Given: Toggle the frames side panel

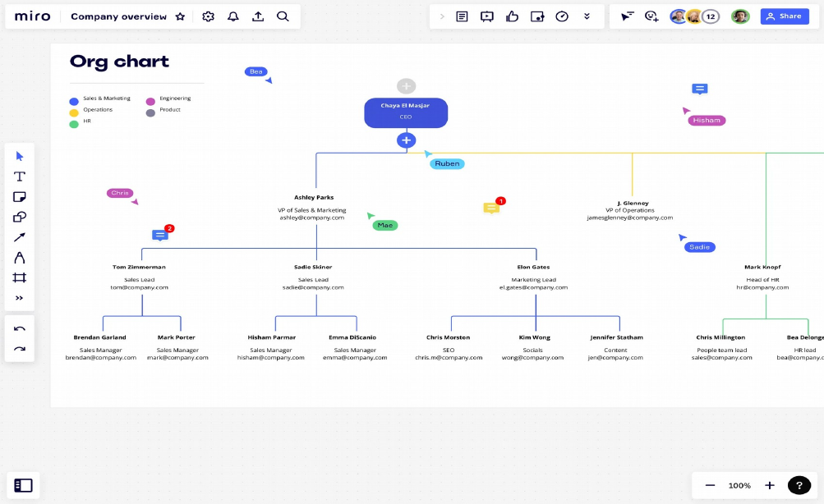Looking at the screenshot, I should 24,485.
